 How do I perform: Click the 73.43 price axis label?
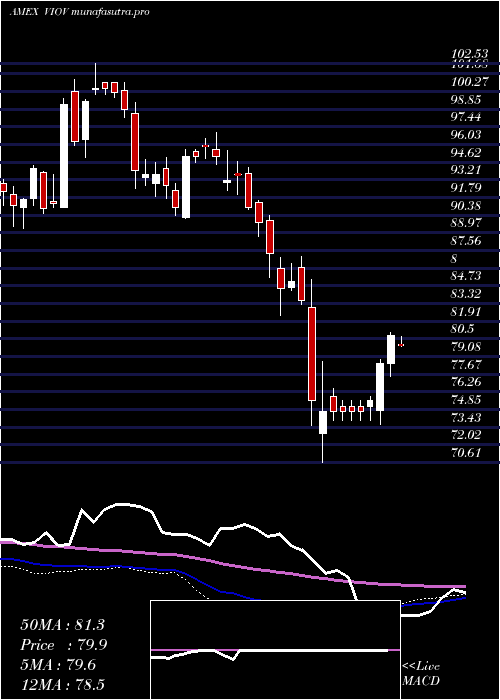467,417
